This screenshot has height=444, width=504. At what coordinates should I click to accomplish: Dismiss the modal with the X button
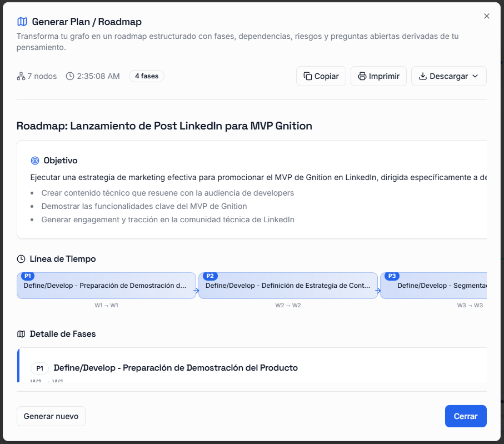click(x=487, y=16)
